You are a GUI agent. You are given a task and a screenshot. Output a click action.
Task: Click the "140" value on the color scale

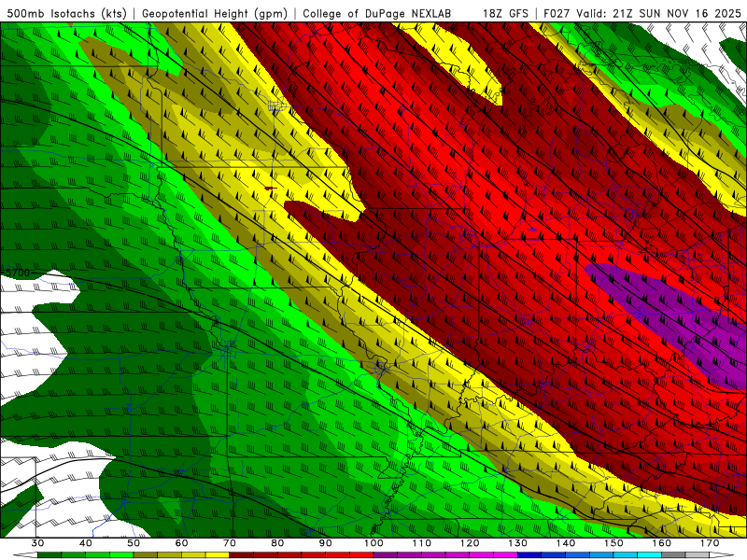pos(566,543)
